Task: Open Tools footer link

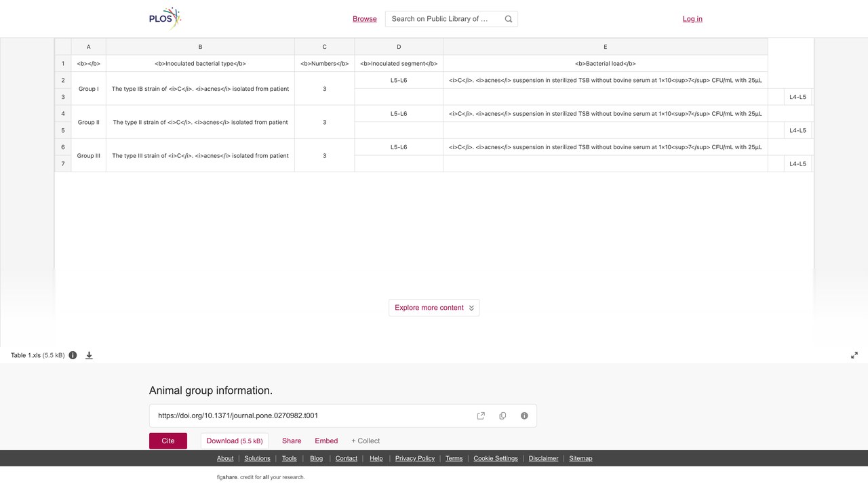Action: pos(290,458)
